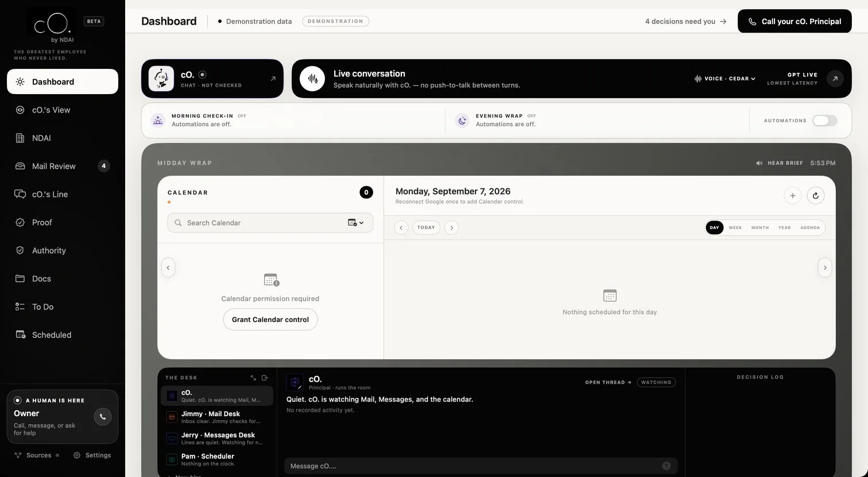Open cO.'s View in the sidebar
Screen dimensions: 868x477
point(63,110)
